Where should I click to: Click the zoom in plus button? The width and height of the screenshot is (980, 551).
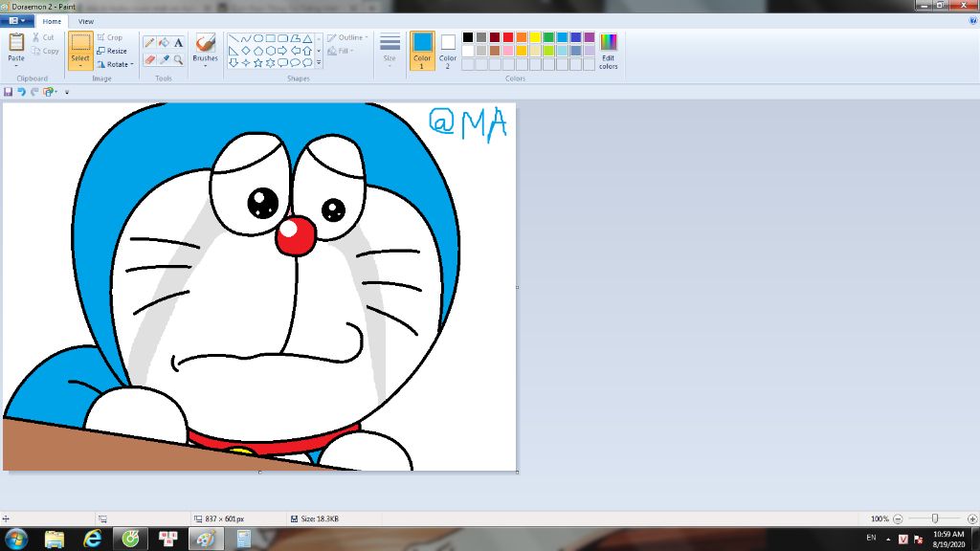click(x=972, y=519)
